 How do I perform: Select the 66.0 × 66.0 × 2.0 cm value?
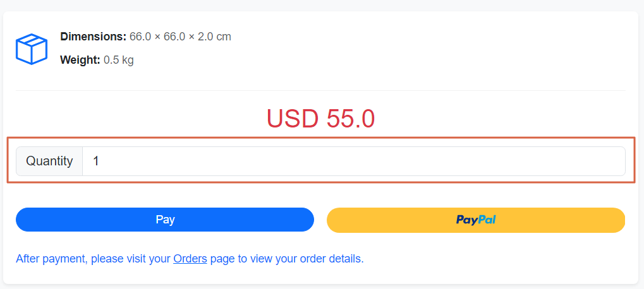pyautogui.click(x=180, y=37)
